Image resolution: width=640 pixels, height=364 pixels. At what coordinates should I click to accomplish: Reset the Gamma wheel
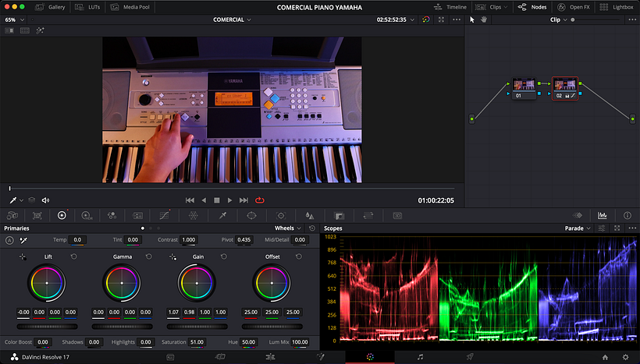click(x=148, y=256)
